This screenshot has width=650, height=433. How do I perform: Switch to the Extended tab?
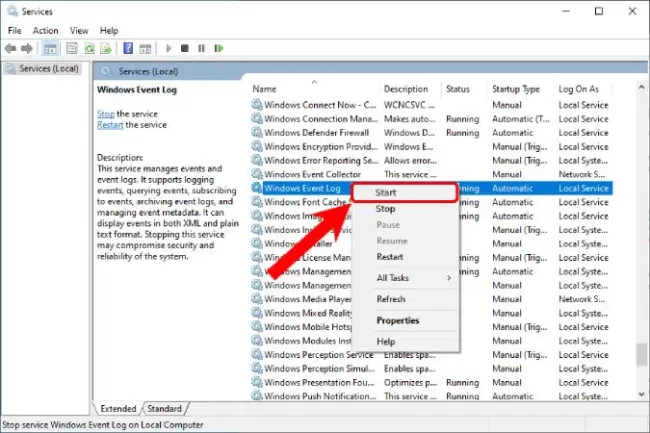(x=118, y=409)
